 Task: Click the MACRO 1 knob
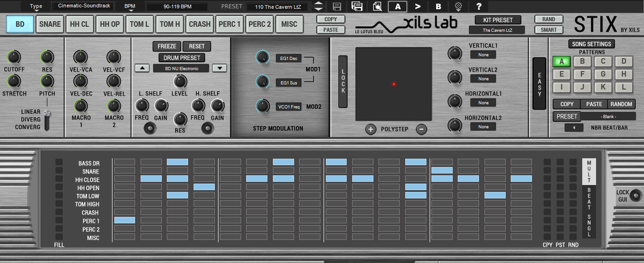80,106
